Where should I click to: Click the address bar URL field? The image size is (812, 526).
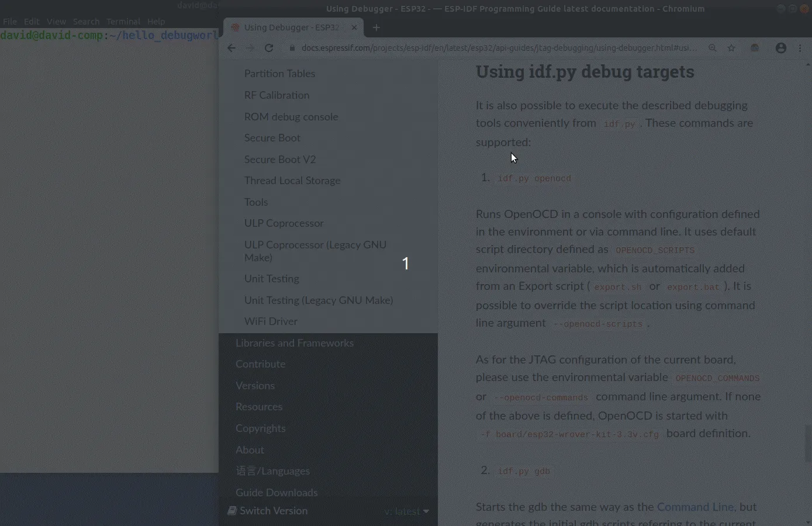[497, 48]
